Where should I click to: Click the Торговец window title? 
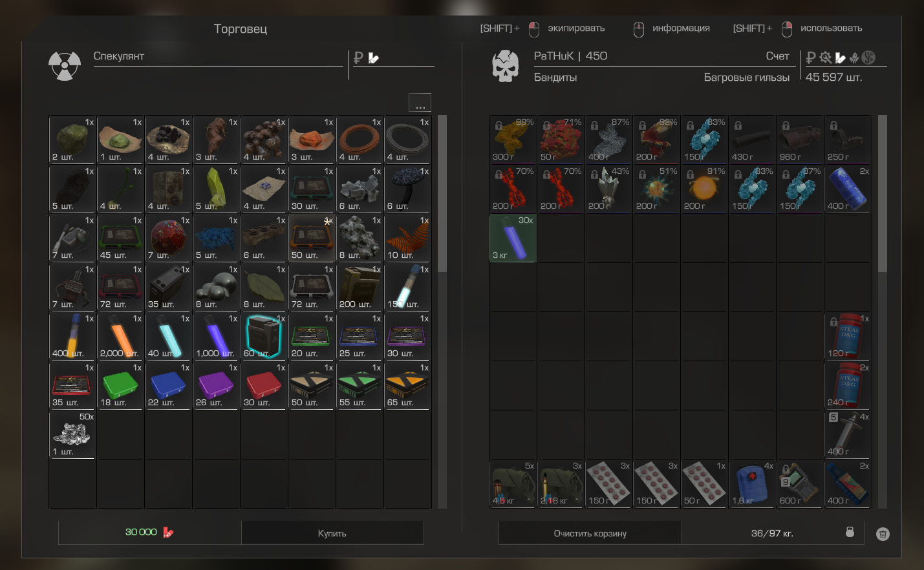click(241, 29)
